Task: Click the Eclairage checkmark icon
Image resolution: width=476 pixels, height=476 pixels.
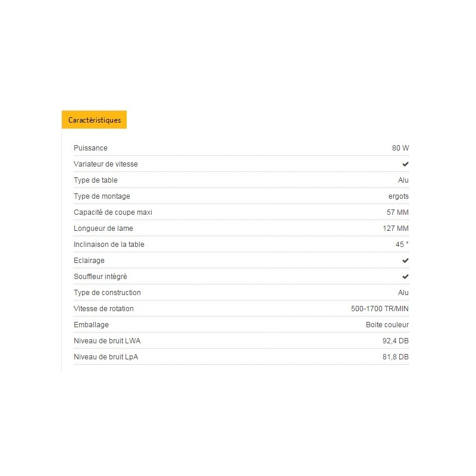Action: coord(405,261)
